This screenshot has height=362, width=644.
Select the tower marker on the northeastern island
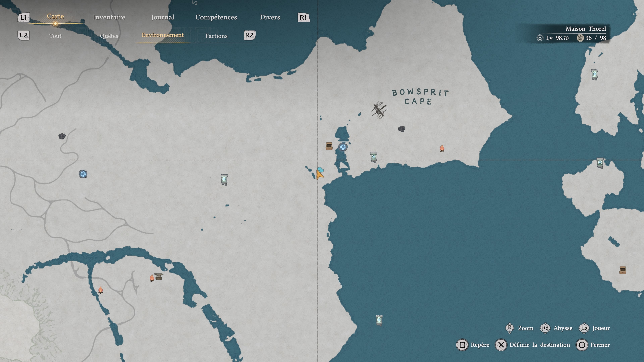point(595,75)
